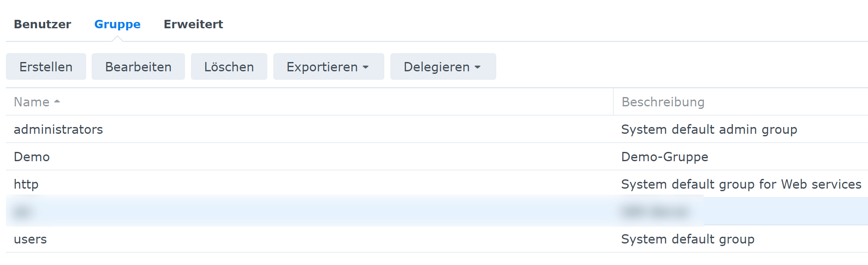Select the Demo group row
The width and height of the screenshot is (868, 265).
tap(32, 157)
